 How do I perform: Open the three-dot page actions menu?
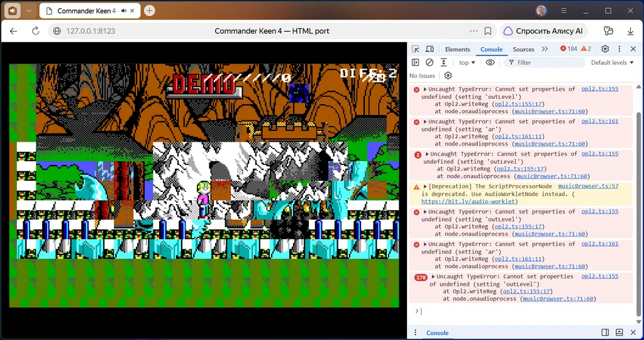pyautogui.click(x=474, y=31)
